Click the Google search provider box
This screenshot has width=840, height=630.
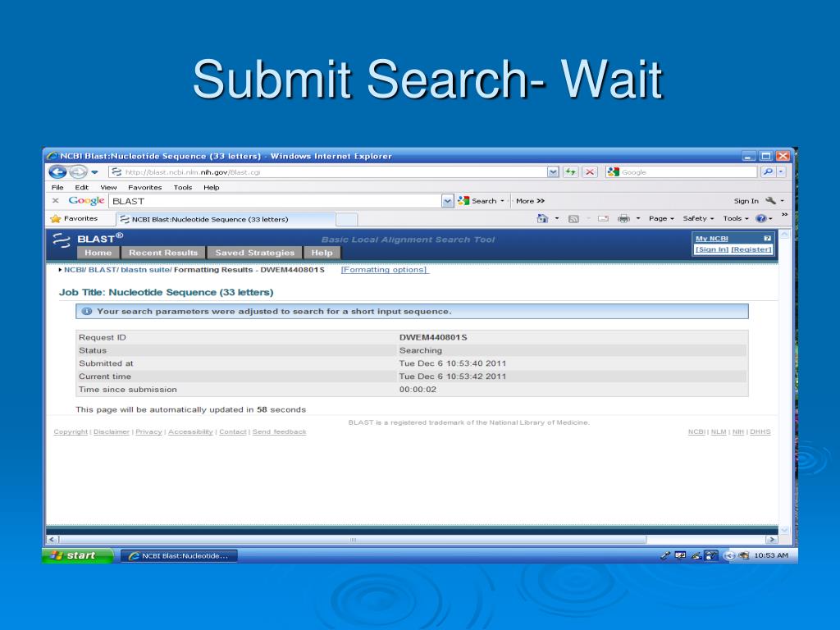pos(682,172)
